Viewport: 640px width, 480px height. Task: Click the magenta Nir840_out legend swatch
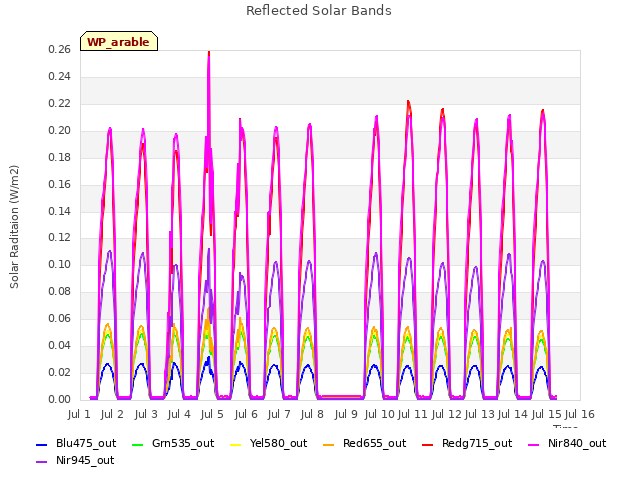coord(534,444)
